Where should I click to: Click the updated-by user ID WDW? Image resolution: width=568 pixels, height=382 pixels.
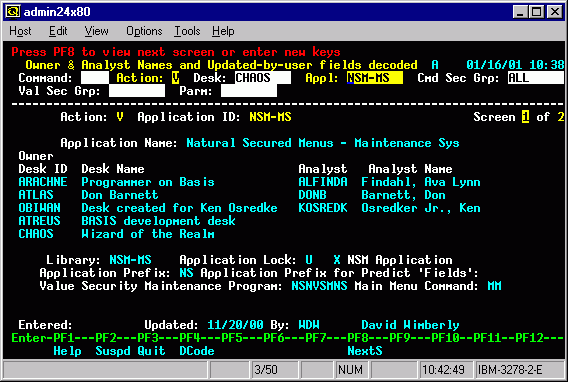point(309,325)
